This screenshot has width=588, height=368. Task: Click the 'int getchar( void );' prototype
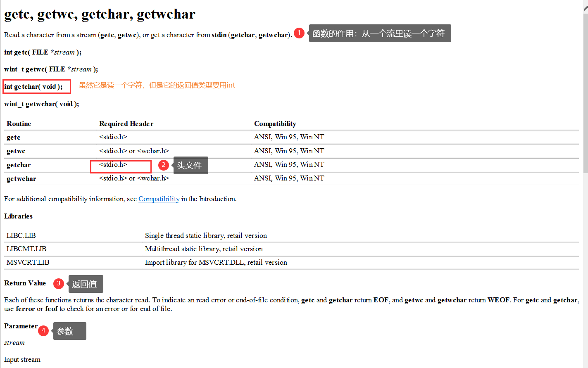[33, 87]
